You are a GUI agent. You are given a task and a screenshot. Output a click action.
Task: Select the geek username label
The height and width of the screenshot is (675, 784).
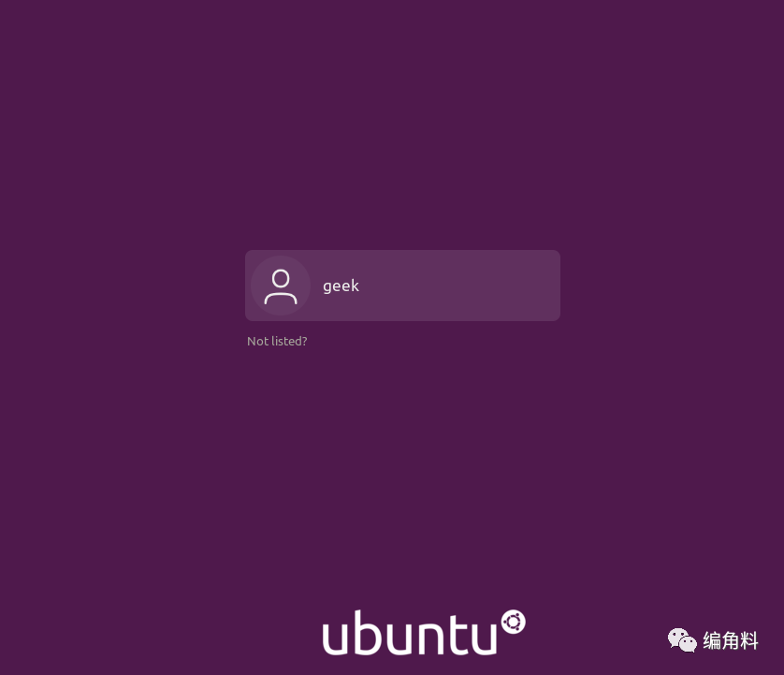point(341,286)
